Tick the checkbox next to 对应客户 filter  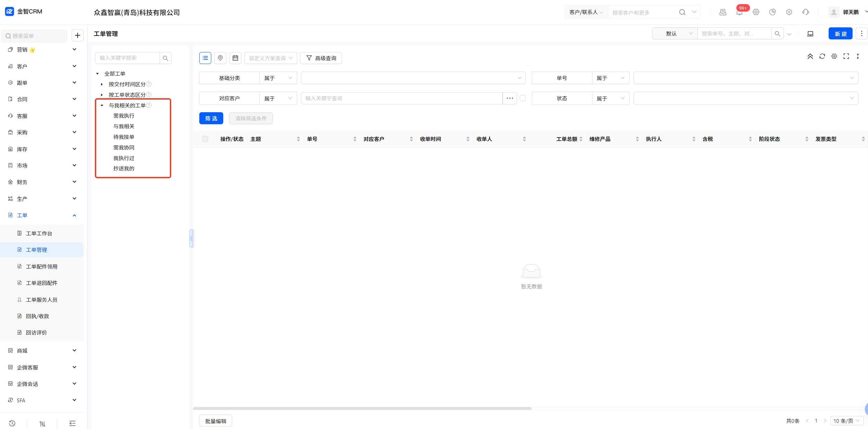[523, 98]
